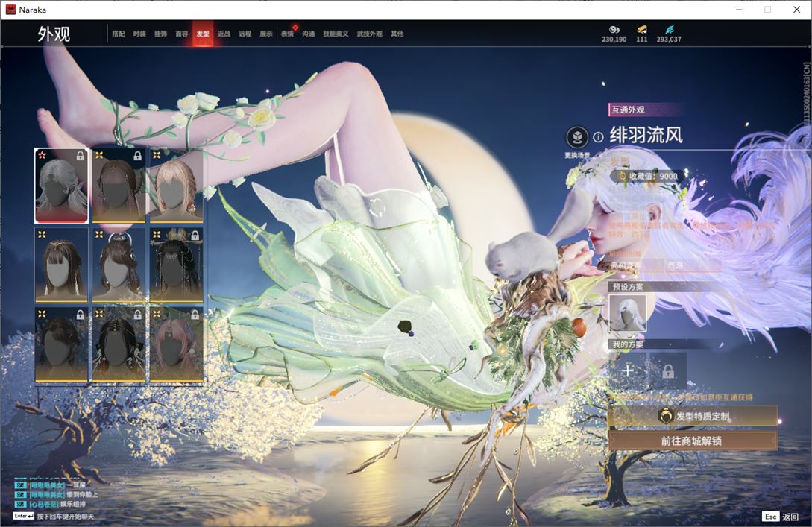
Task: Click the lock icon on pink hairstyle card
Action: pos(195,315)
